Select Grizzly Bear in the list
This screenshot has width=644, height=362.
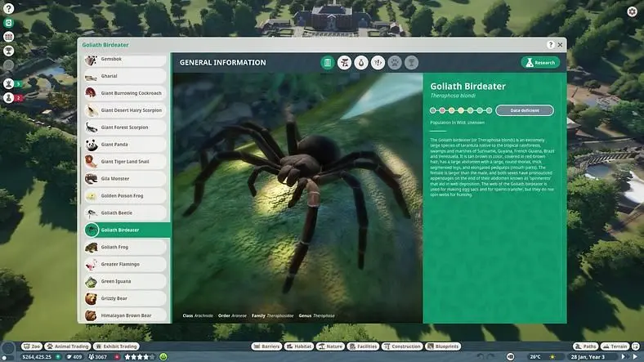tap(125, 299)
